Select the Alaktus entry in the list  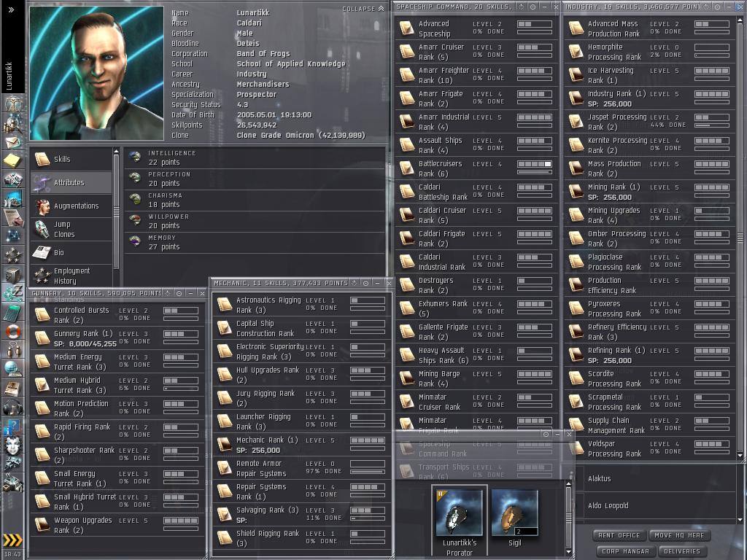[x=659, y=478]
